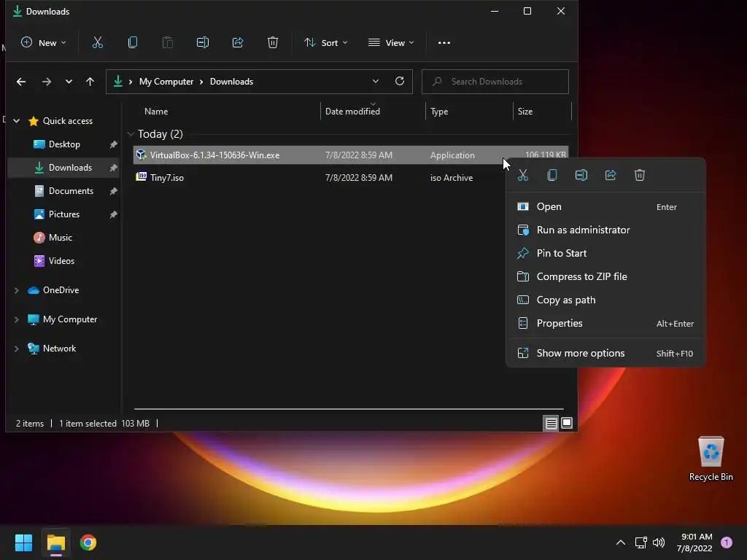Screen dimensions: 747x560
Task: Click the Cut icon in context menu
Action: coord(523,175)
